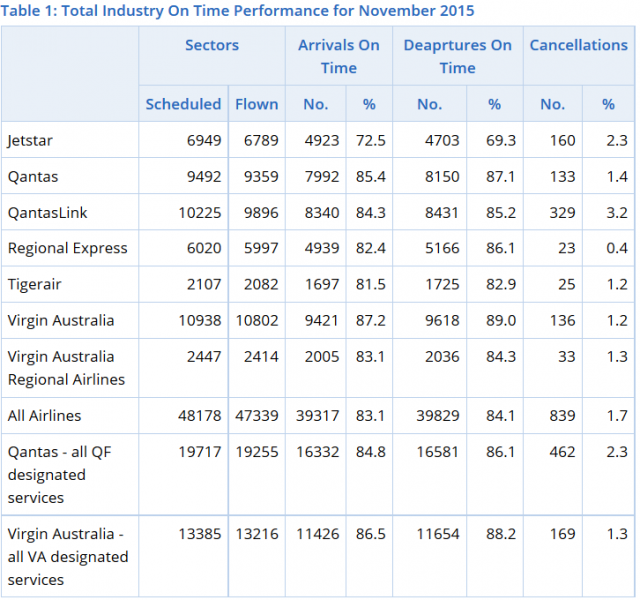The height and width of the screenshot is (600, 640).
Task: Select Qantas scheduled value 9492
Action: tap(204, 177)
